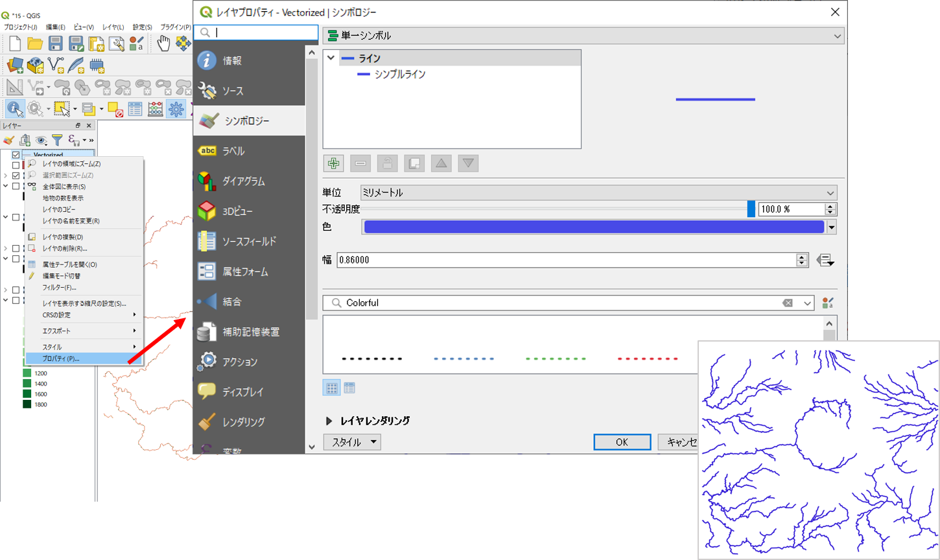This screenshot has width=940, height=560.
Task: Click the New GeoPackage Layer icon
Action: [x=35, y=65]
